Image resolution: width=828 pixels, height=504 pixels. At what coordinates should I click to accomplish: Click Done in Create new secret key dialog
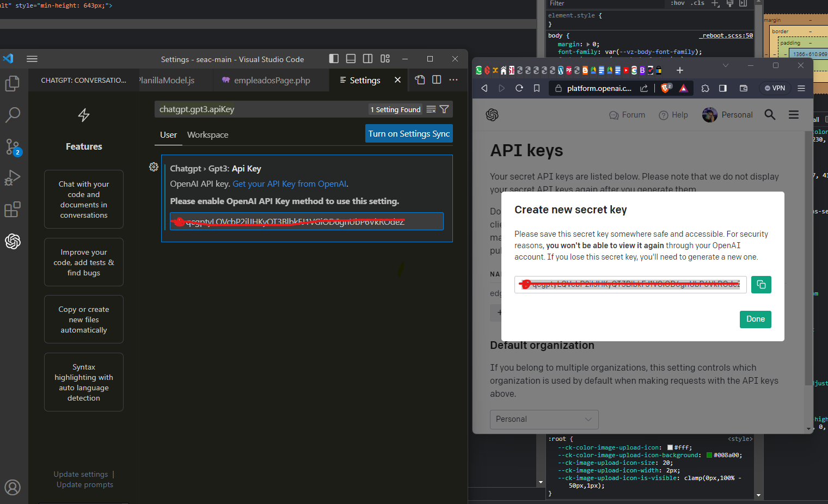(x=755, y=319)
